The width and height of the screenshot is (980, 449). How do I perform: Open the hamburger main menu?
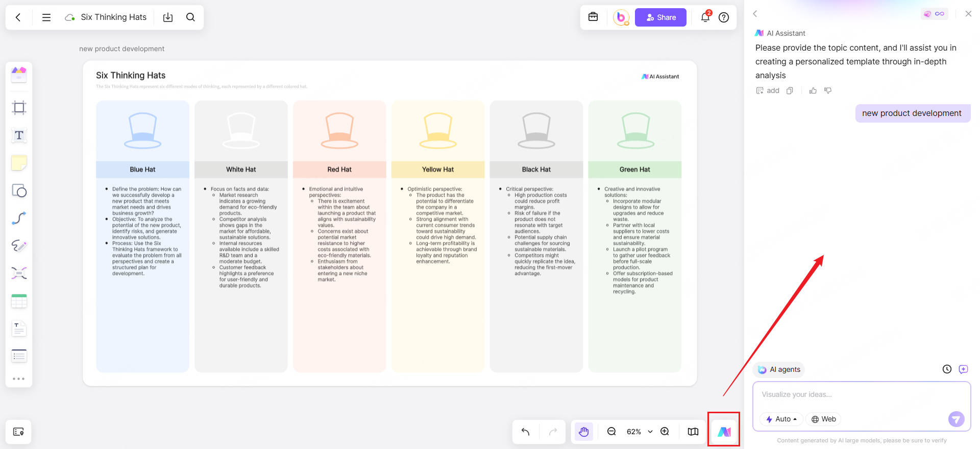pyautogui.click(x=46, y=17)
